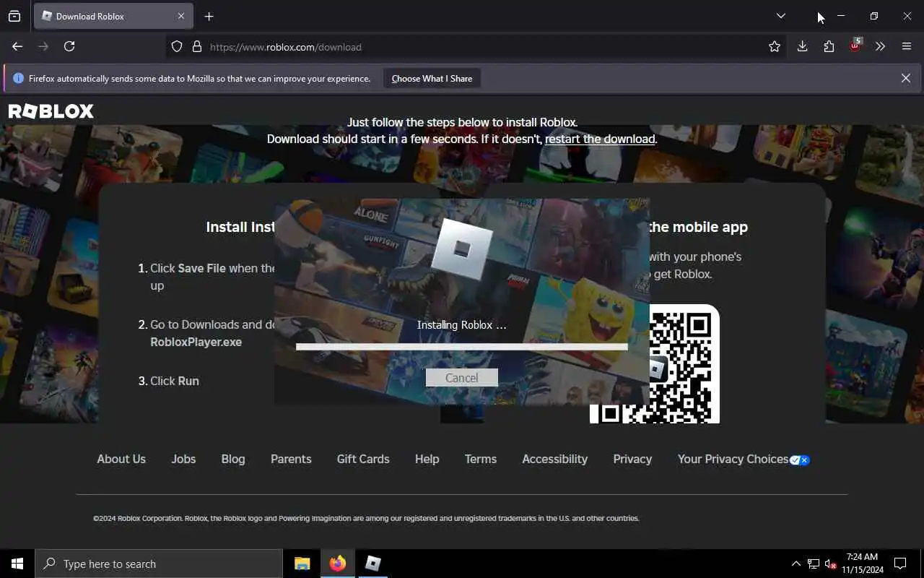Click restart the download link
Viewport: 924px width, 578px height.
(x=600, y=139)
